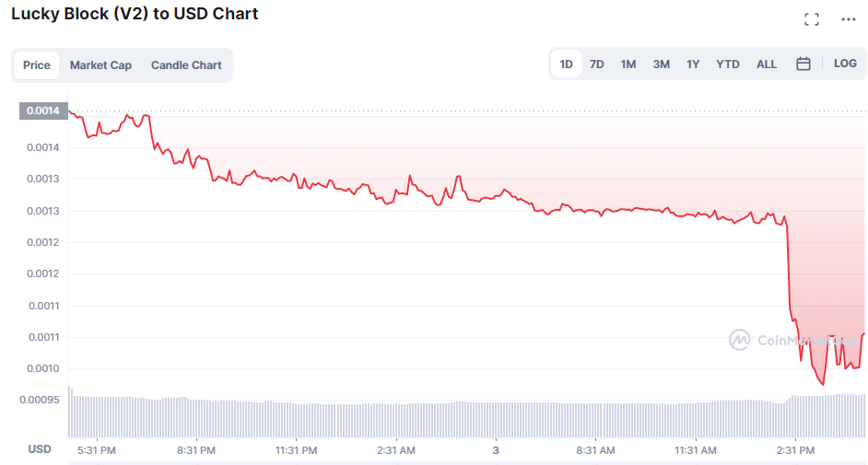This screenshot has height=465, width=868.
Task: Click the 2:31 PM time axis marker
Action: (x=795, y=450)
